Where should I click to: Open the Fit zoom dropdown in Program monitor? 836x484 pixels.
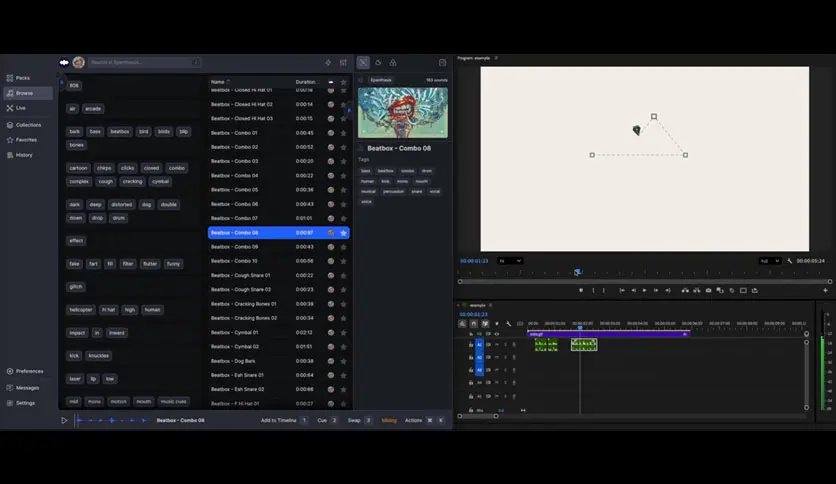pos(510,261)
